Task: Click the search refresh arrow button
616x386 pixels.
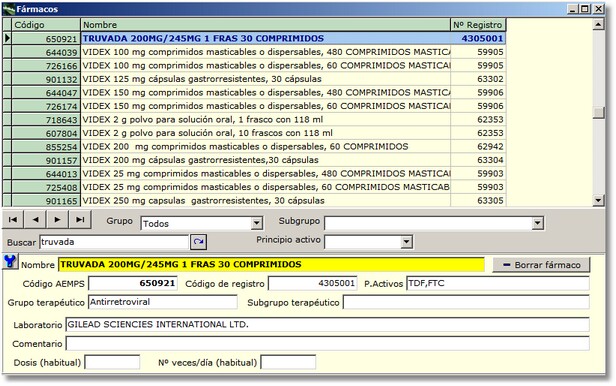Action: [198, 242]
